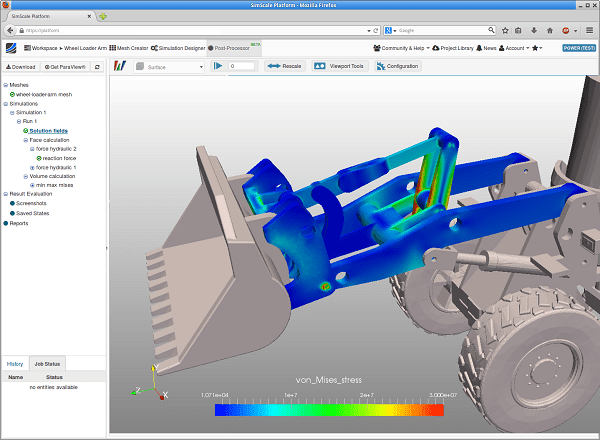This screenshot has width=600, height=440.
Task: Click the browser back arrow
Action: (x=10, y=30)
